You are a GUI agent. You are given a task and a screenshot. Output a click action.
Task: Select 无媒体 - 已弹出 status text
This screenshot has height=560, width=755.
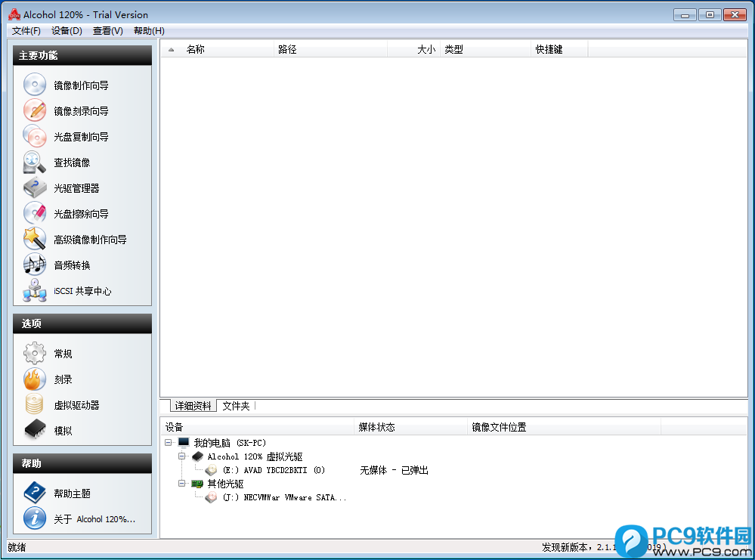(394, 470)
